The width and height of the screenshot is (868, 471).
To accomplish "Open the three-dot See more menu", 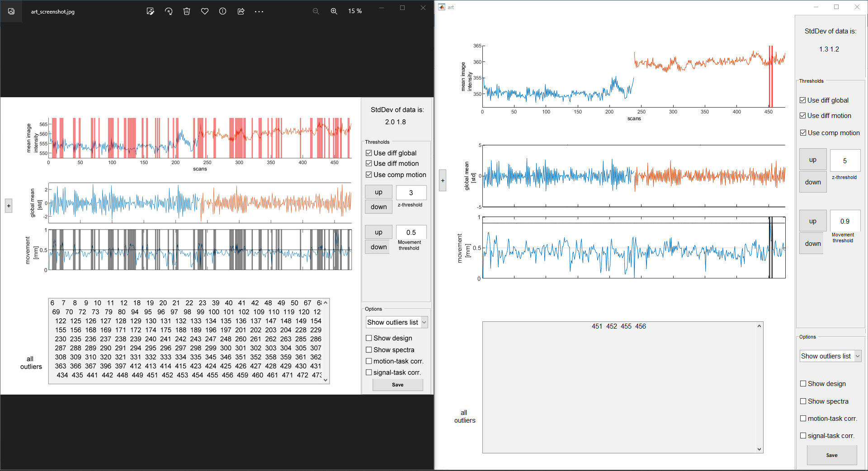I will pyautogui.click(x=259, y=11).
